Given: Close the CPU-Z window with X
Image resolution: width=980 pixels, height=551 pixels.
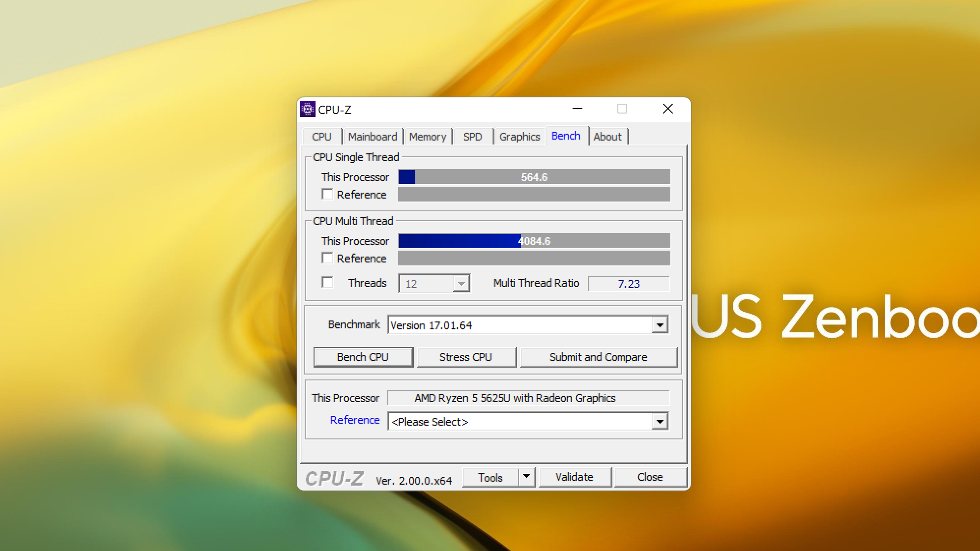Looking at the screenshot, I should [x=667, y=109].
